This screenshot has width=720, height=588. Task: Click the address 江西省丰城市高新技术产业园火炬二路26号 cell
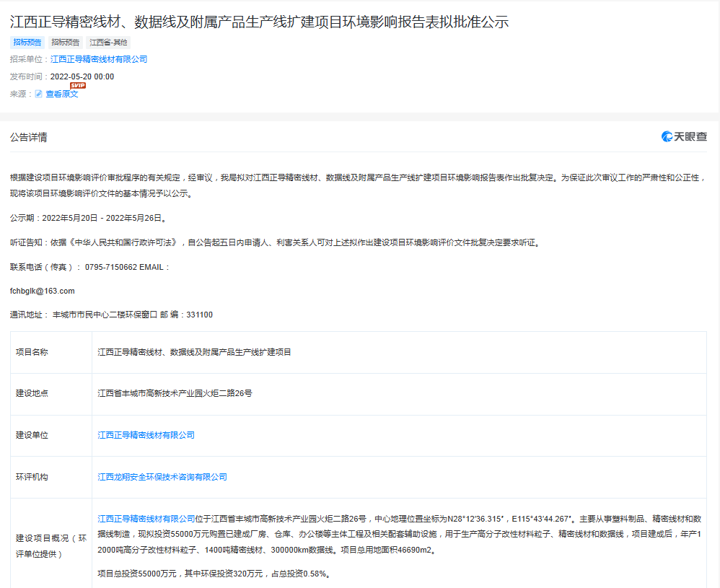[x=175, y=393]
